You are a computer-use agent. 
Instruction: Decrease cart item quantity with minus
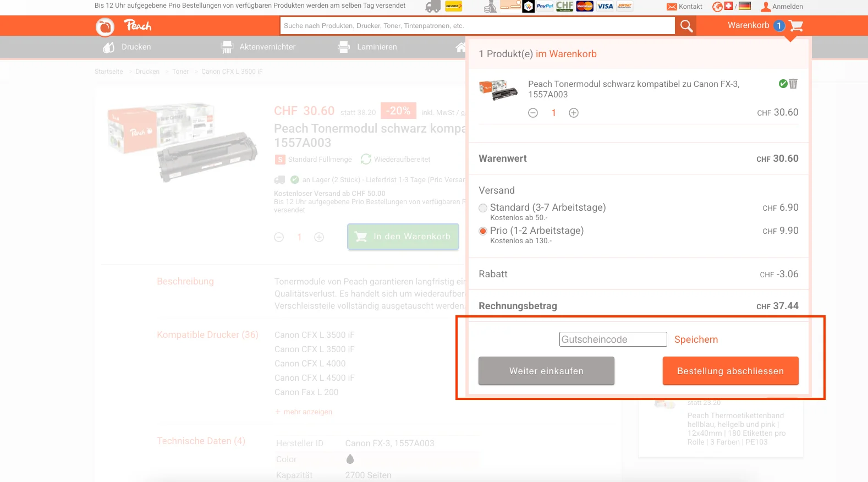pyautogui.click(x=533, y=113)
